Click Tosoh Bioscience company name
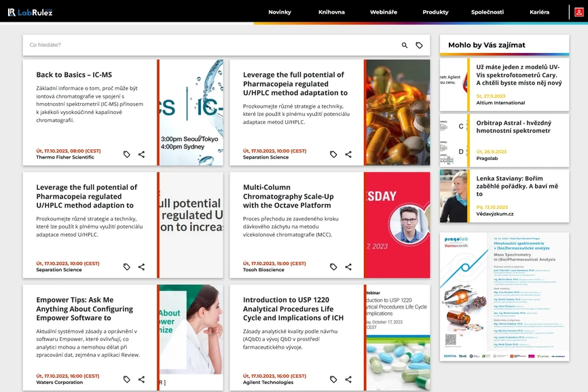 click(x=263, y=269)
